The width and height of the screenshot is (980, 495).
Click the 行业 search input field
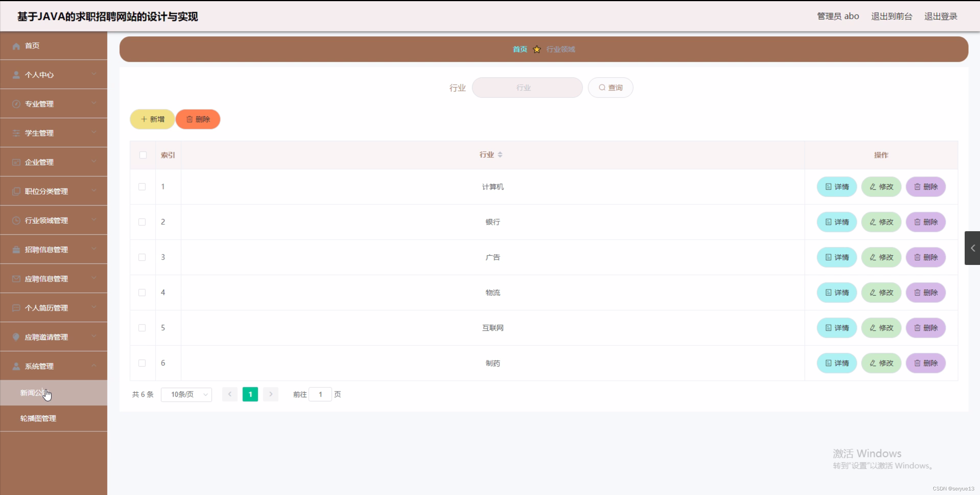[527, 87]
